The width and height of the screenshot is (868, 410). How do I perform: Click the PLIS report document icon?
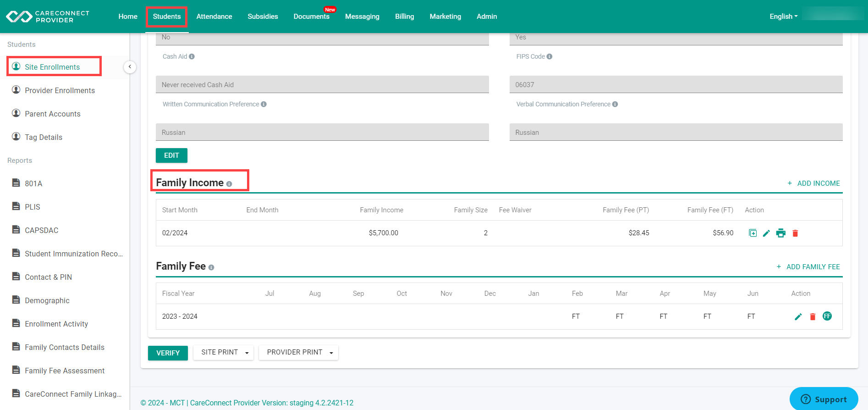click(x=16, y=206)
